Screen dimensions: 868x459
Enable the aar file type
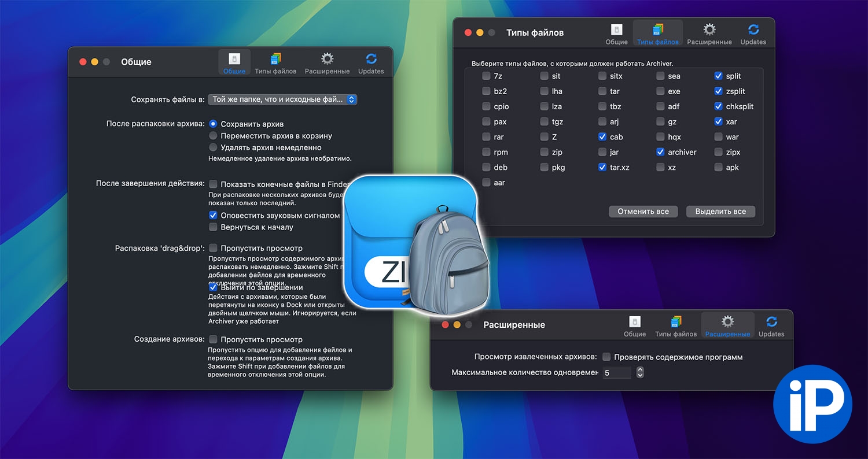486,183
